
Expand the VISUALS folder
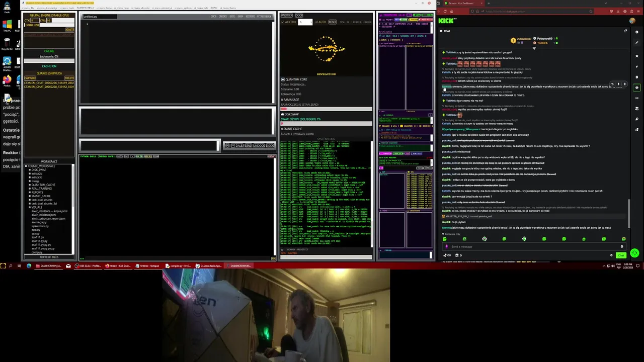[x=30, y=207]
